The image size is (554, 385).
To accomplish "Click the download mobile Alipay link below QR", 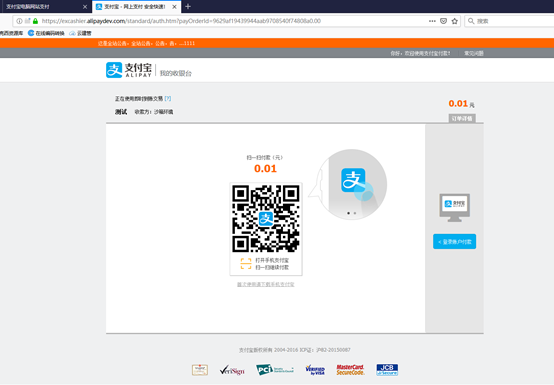I will pyautogui.click(x=265, y=284).
